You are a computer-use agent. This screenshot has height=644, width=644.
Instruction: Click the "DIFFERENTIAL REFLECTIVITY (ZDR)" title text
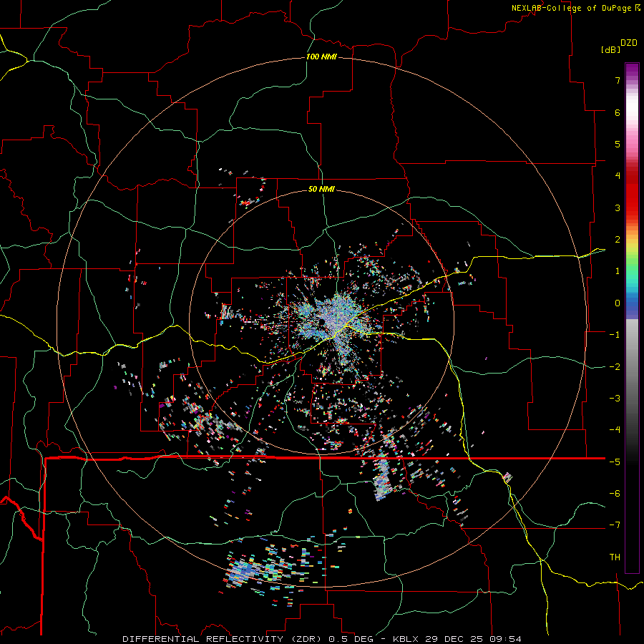(223, 639)
